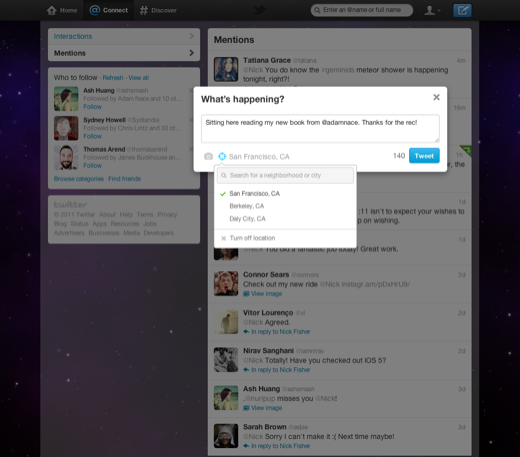The image size is (520, 457).
Task: Select Daly City, CA from location list
Action: (x=285, y=219)
